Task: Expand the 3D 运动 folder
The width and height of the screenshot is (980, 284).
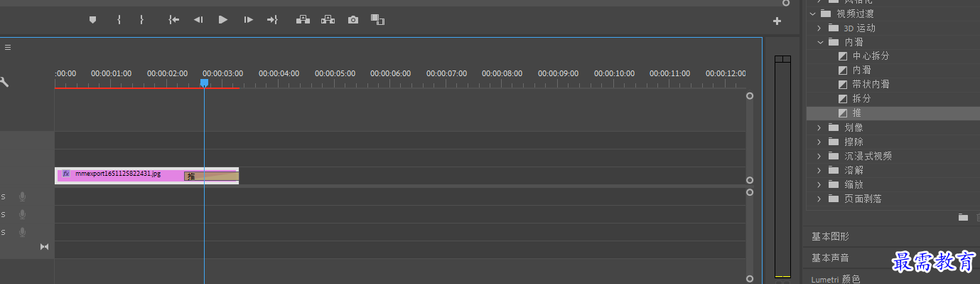Action: point(819,28)
